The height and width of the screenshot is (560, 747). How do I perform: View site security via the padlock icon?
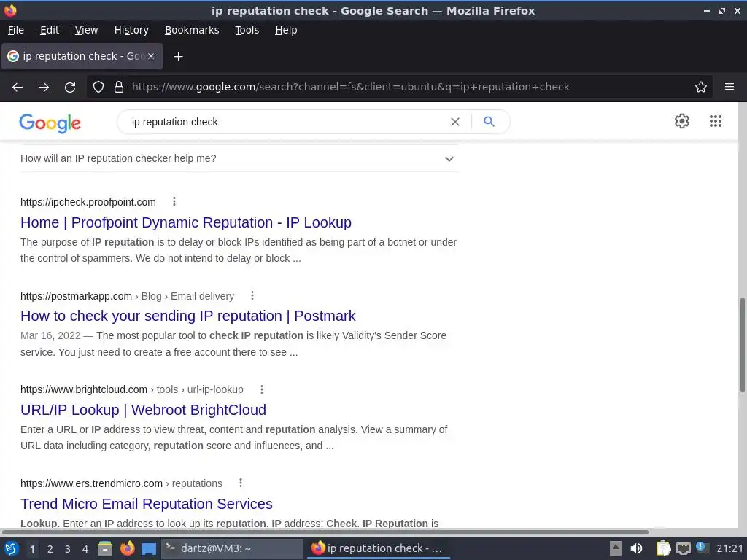(x=119, y=87)
